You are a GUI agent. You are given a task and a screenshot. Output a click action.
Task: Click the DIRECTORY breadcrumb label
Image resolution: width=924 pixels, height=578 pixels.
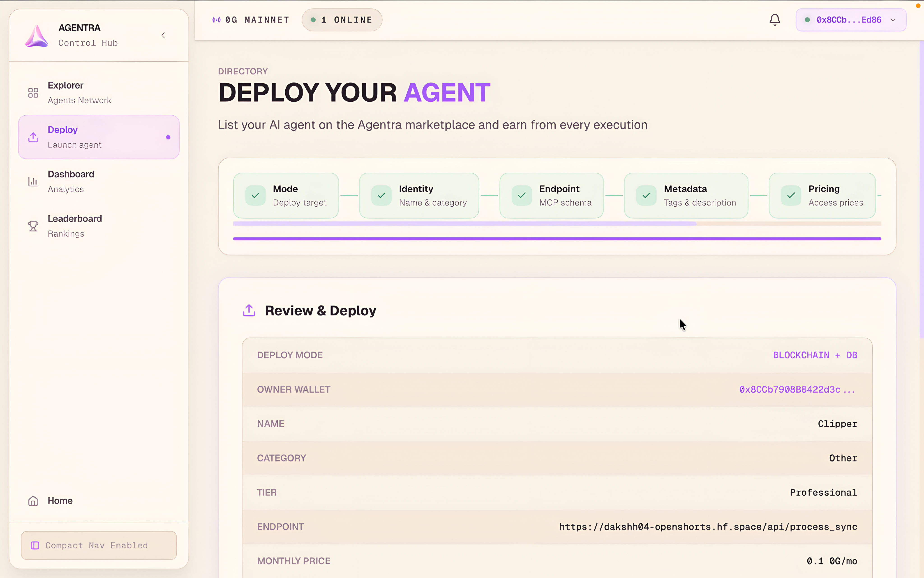243,72
